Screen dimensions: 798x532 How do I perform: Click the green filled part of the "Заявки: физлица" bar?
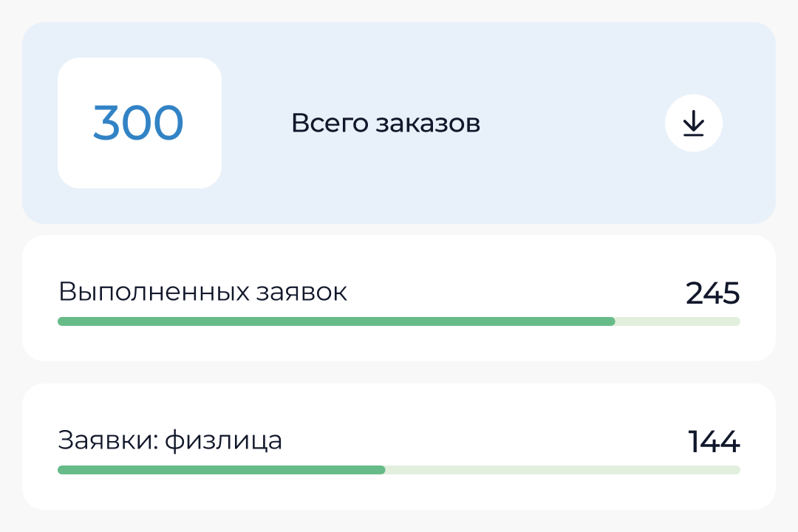(x=222, y=470)
